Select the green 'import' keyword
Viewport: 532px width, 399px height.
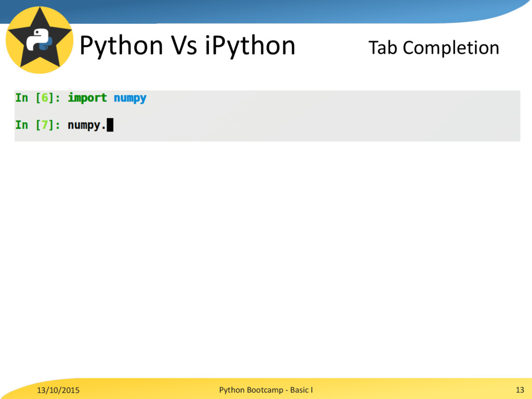click(87, 98)
